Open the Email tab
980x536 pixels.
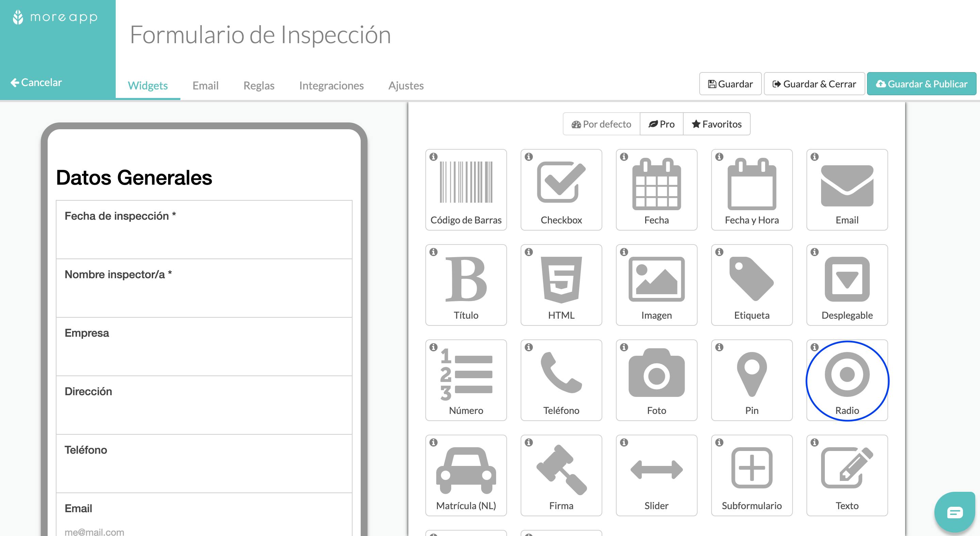click(x=206, y=85)
